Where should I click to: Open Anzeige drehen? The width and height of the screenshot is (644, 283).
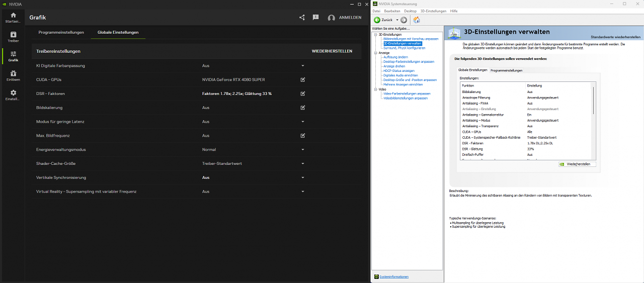coord(394,66)
